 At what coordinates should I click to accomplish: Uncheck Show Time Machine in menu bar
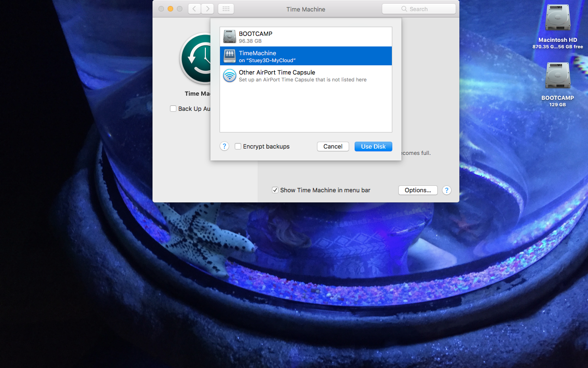(275, 190)
